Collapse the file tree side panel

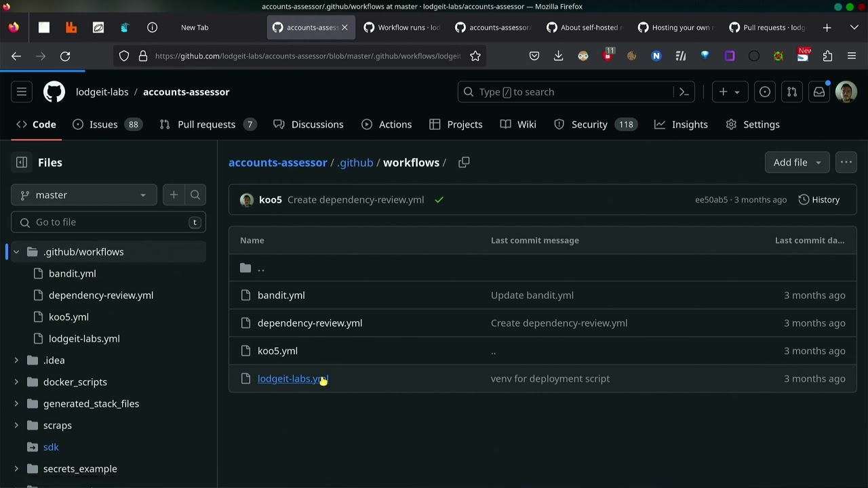tap(22, 162)
